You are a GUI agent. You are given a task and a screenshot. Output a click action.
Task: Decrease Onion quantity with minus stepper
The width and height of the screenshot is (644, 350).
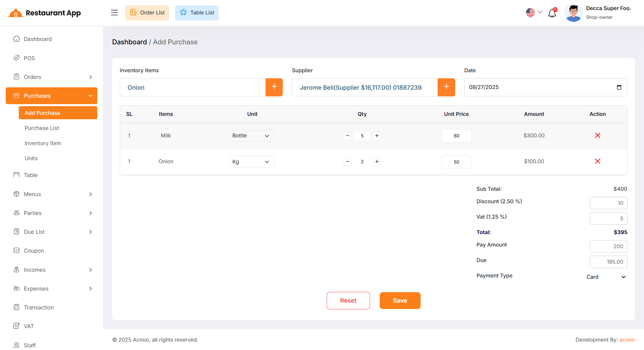click(x=347, y=162)
